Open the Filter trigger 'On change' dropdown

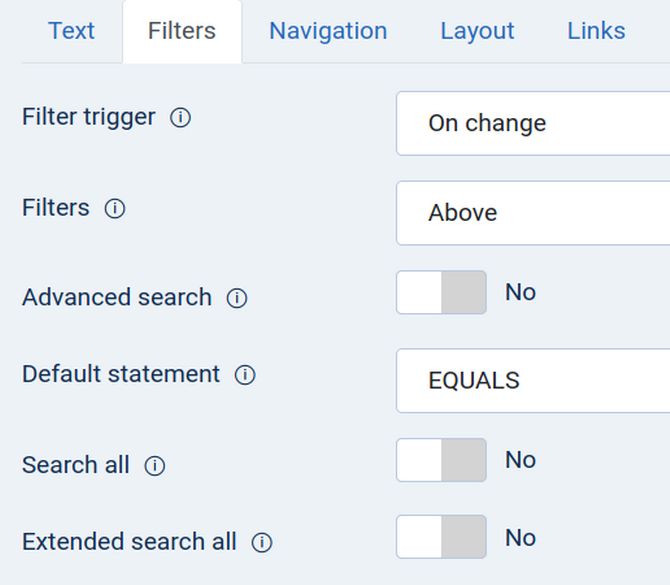pos(533,123)
